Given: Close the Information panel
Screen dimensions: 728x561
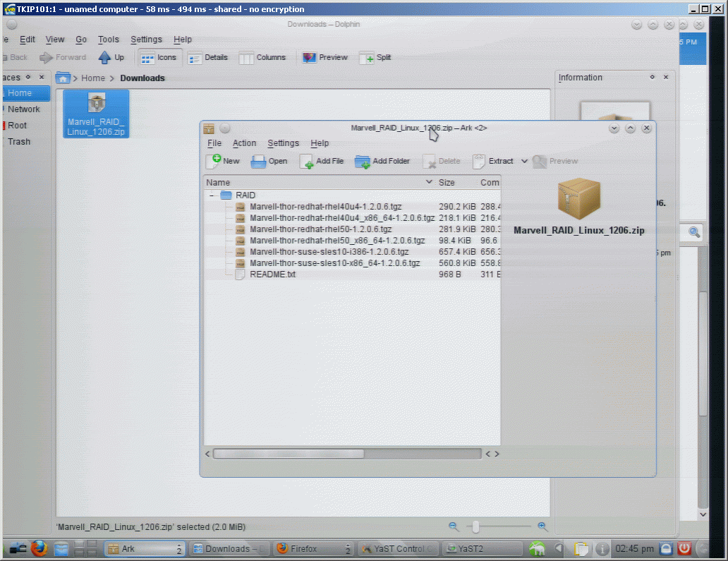Looking at the screenshot, I should pos(666,77).
